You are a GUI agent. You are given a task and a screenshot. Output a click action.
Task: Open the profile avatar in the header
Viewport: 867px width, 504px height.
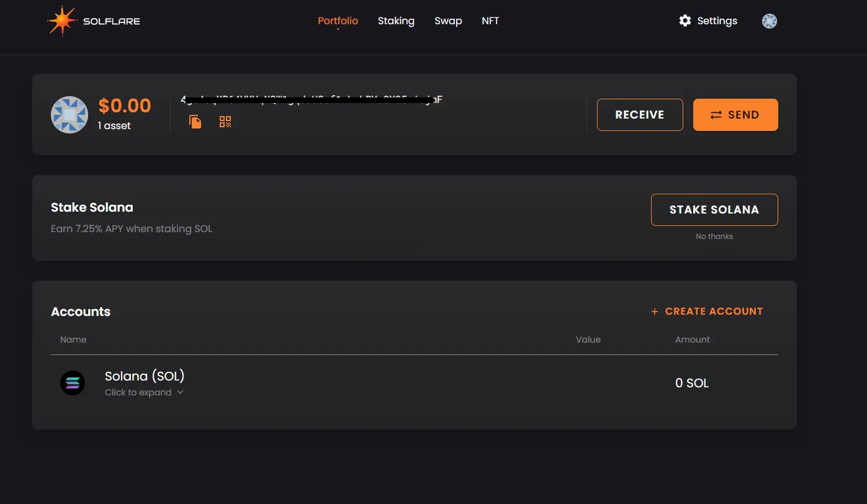tap(770, 21)
